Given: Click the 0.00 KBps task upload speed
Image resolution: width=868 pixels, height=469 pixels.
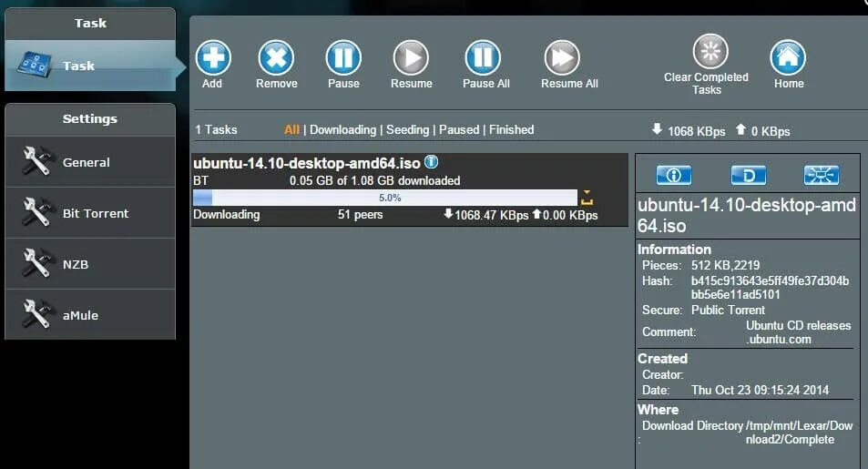Looking at the screenshot, I should [x=569, y=215].
